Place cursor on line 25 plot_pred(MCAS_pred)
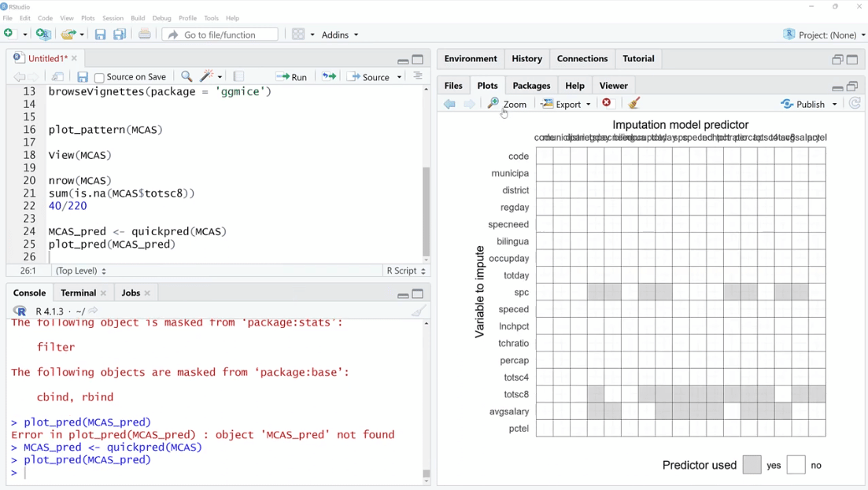The width and height of the screenshot is (868, 490). click(112, 244)
